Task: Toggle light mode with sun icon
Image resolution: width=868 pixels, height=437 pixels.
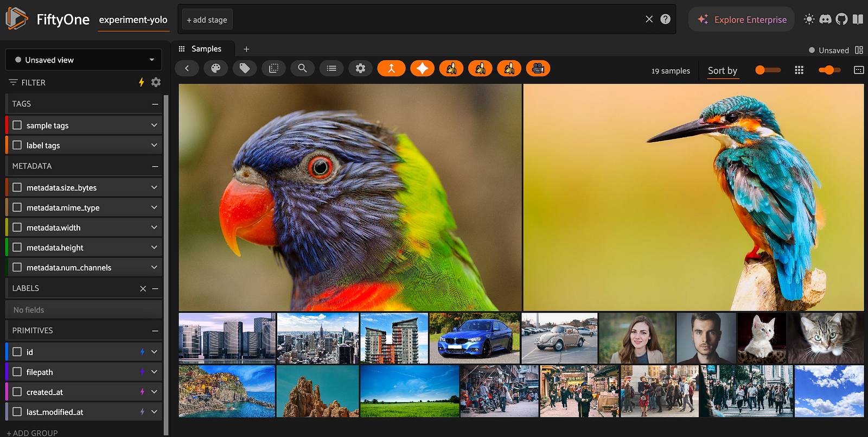Action: click(809, 20)
